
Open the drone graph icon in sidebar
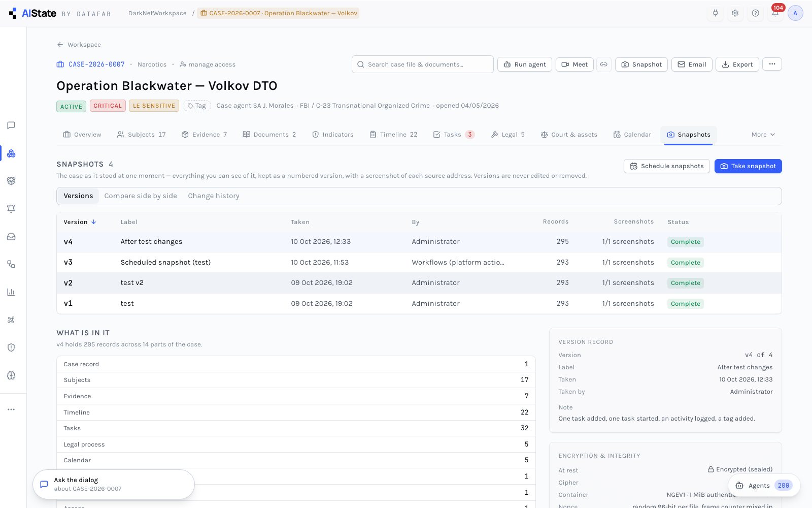click(11, 320)
